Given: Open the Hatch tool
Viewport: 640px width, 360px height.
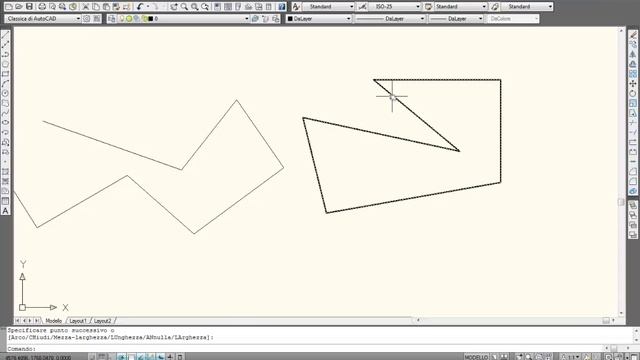Looking at the screenshot, I should [x=5, y=172].
